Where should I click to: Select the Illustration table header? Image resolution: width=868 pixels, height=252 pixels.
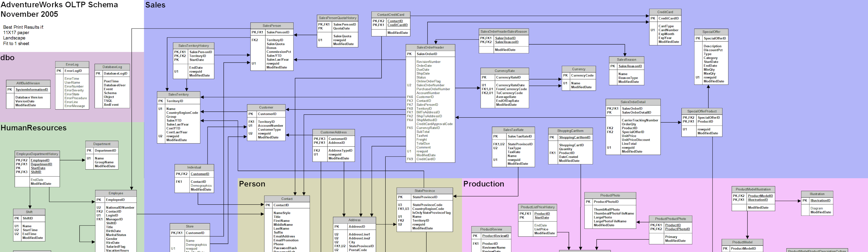(x=817, y=194)
